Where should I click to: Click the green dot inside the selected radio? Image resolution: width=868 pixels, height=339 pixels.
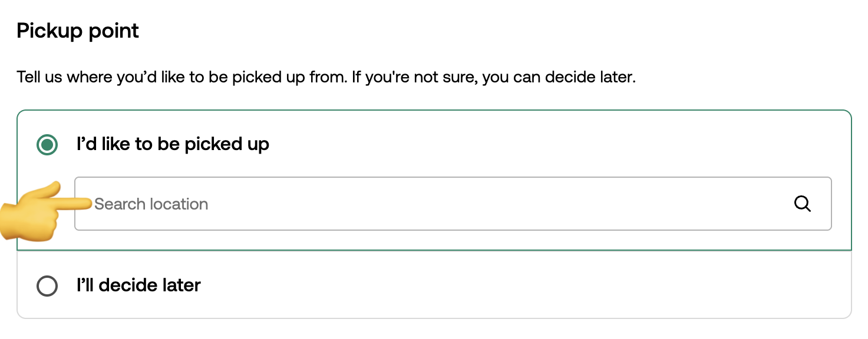[x=47, y=145]
